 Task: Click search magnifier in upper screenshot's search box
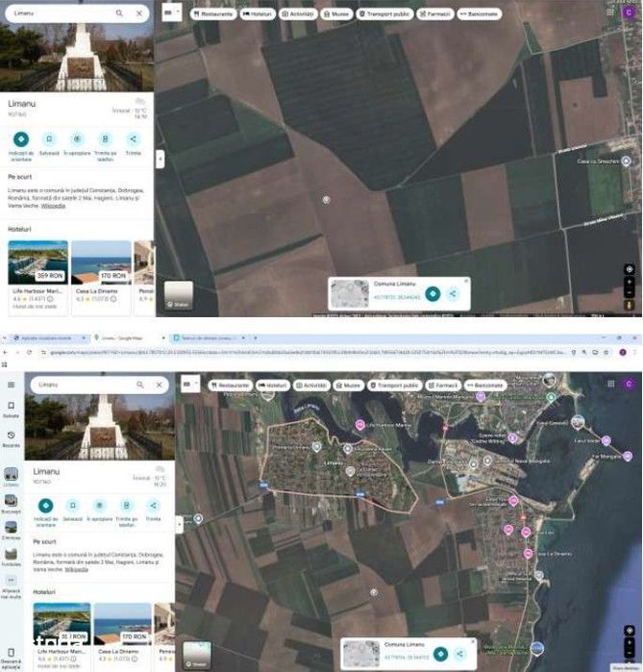[119, 13]
